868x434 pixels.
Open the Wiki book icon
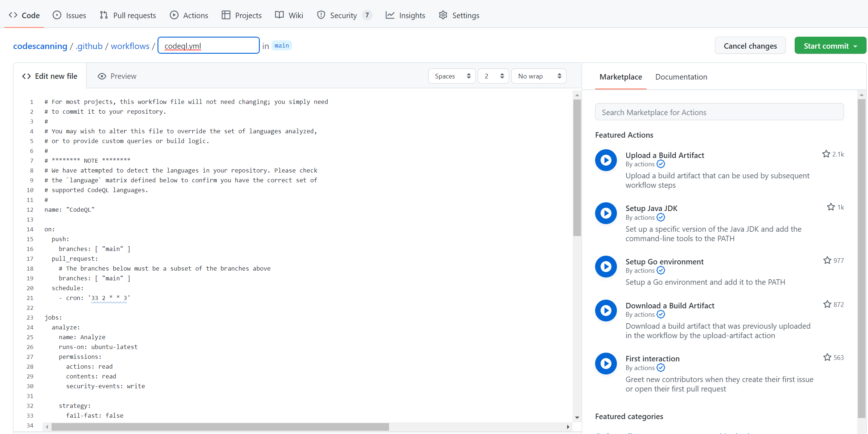click(x=279, y=15)
